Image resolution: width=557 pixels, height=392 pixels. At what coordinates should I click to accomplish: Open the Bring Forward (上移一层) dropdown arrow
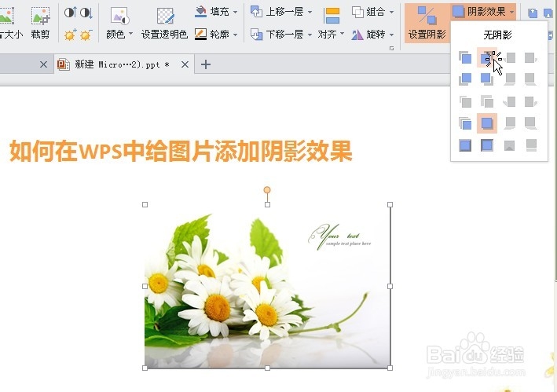pyautogui.click(x=310, y=12)
